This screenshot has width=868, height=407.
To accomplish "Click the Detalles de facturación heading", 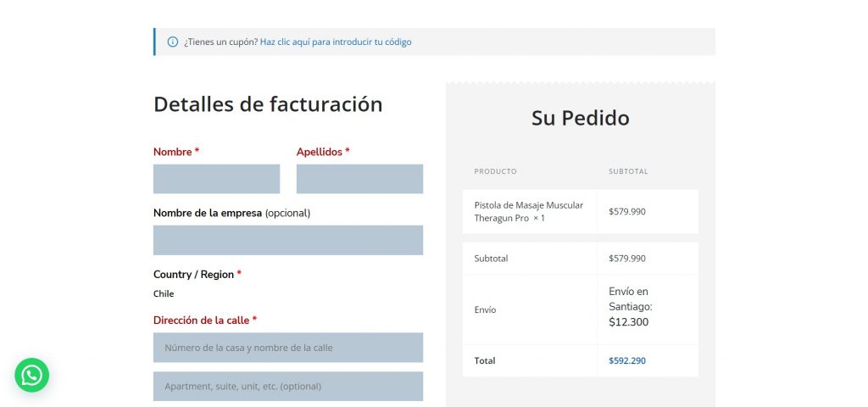I will [268, 104].
